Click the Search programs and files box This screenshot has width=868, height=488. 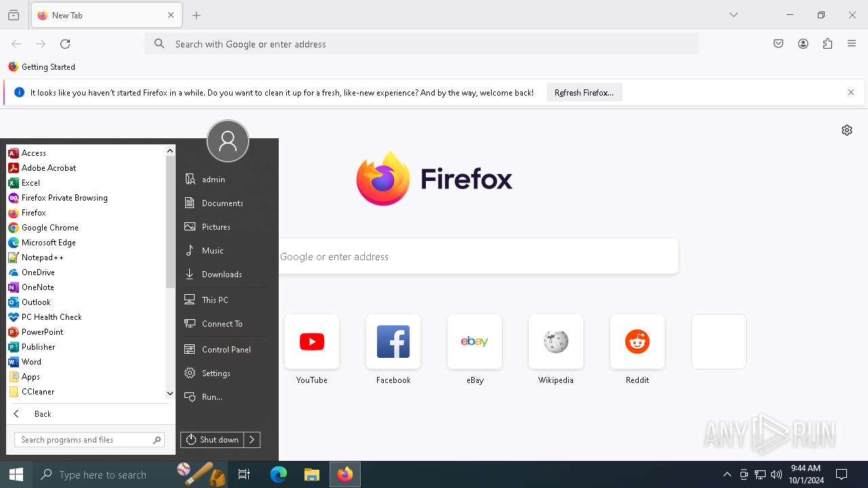(89, 440)
